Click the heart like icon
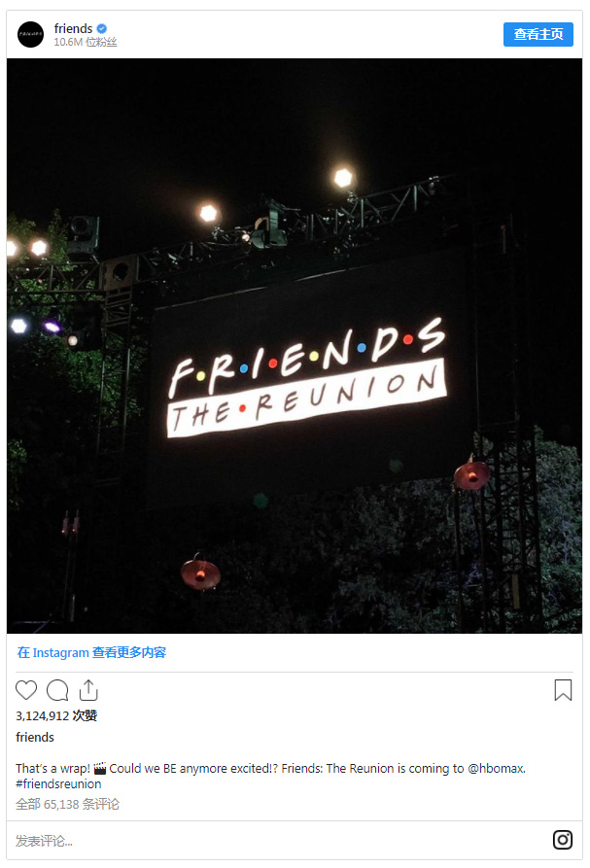 pyautogui.click(x=26, y=690)
